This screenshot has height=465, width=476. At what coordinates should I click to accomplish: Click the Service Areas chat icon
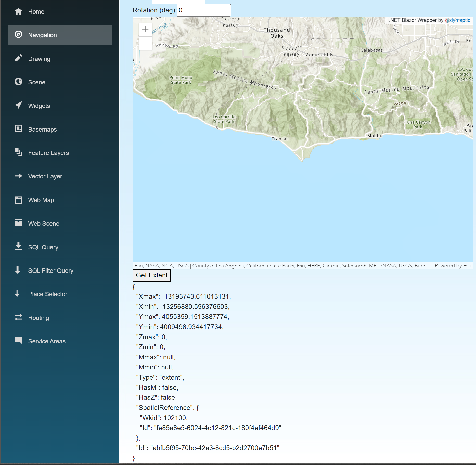click(x=18, y=341)
